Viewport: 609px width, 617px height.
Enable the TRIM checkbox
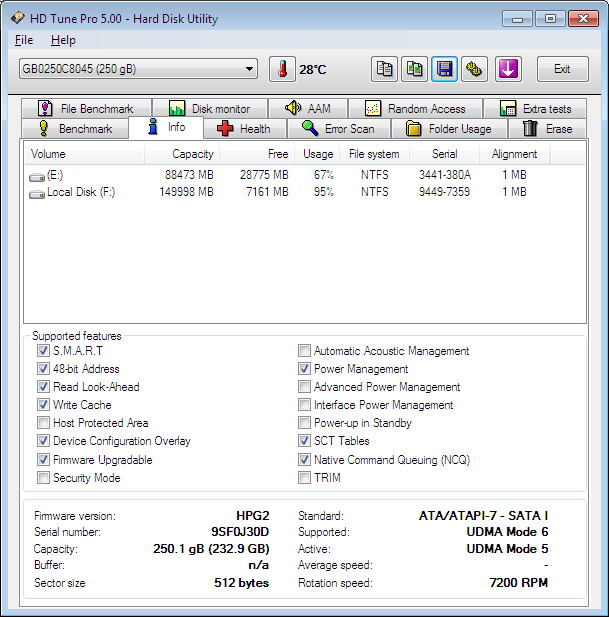click(x=304, y=478)
